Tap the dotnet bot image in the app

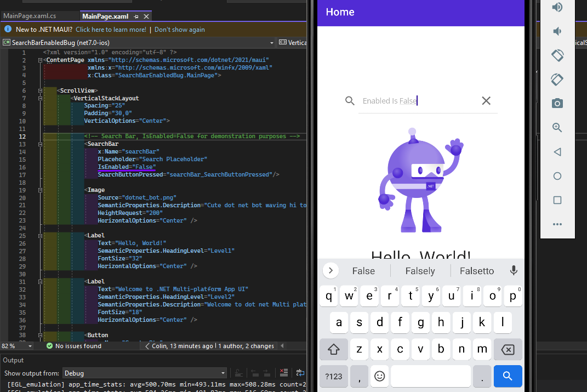point(420,180)
